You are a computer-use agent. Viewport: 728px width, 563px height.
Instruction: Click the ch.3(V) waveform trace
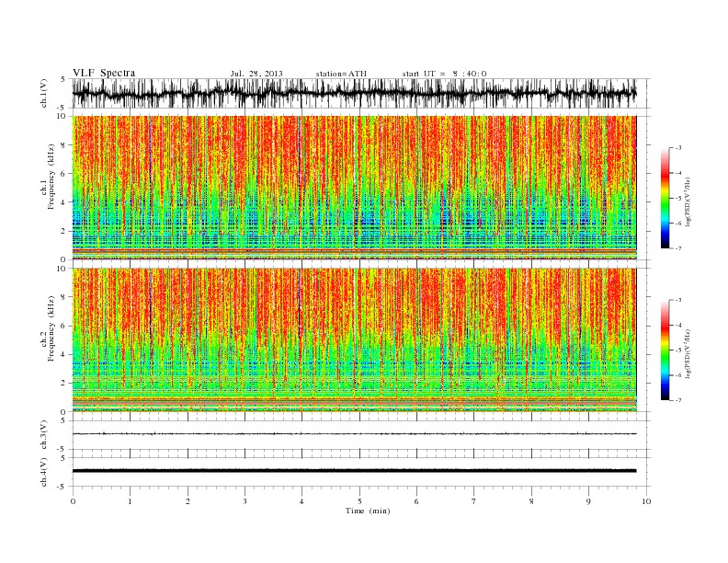355,434
